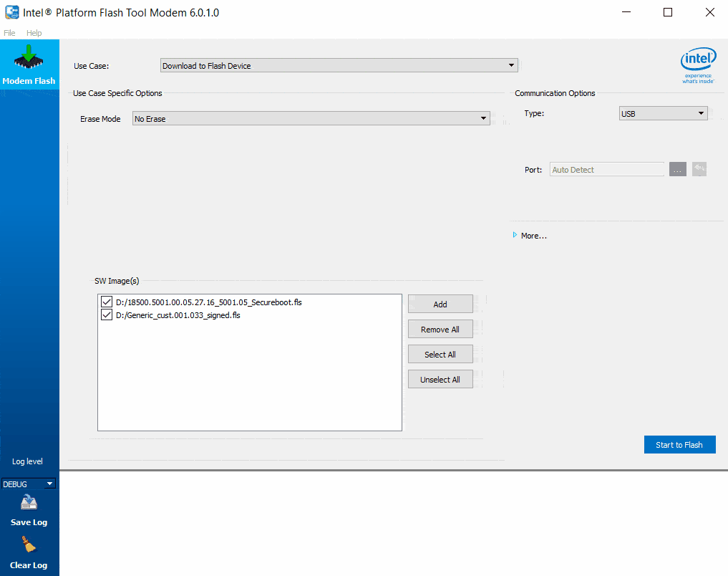Uncheck the Secureboot.fls image checkbox
This screenshot has height=576, width=728.
point(107,302)
